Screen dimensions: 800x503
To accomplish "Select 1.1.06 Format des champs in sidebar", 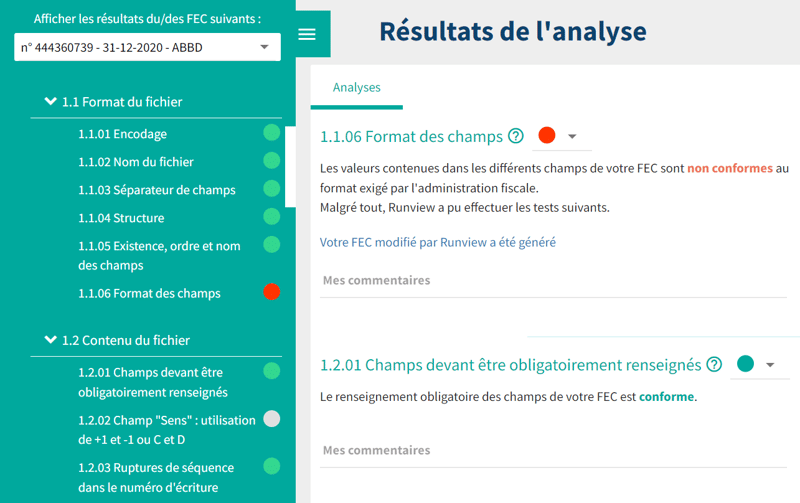I will (149, 294).
